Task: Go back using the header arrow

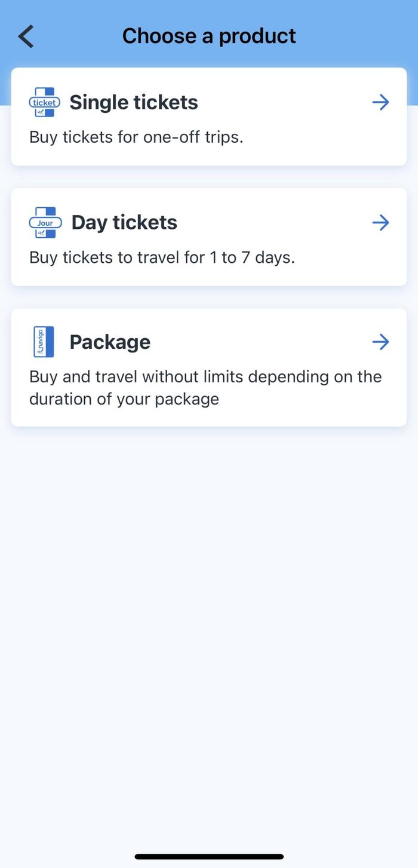Action: point(26,36)
